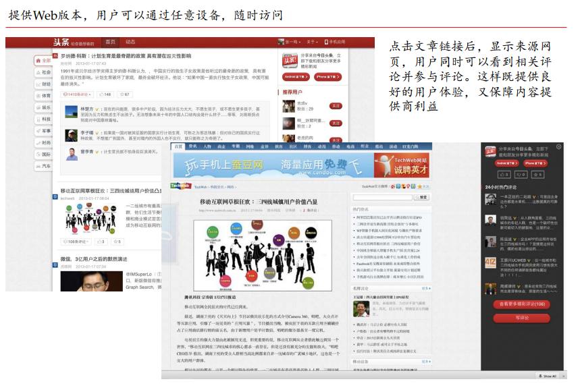Click the TechWeb search input field

pyautogui.click(x=383, y=198)
